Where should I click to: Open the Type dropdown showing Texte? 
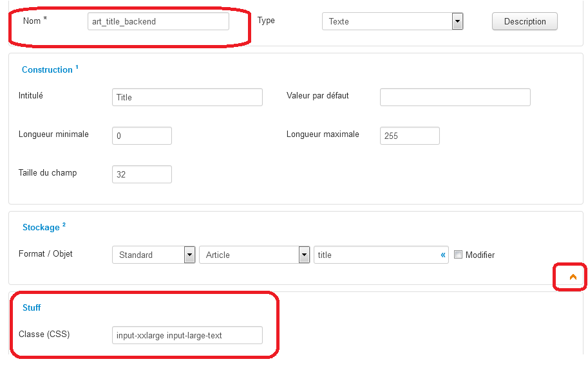[392, 21]
